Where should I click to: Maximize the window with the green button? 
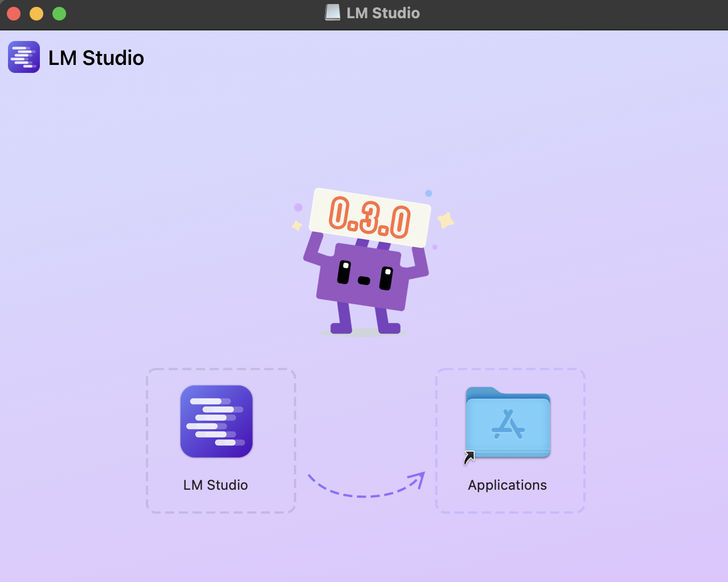(59, 13)
